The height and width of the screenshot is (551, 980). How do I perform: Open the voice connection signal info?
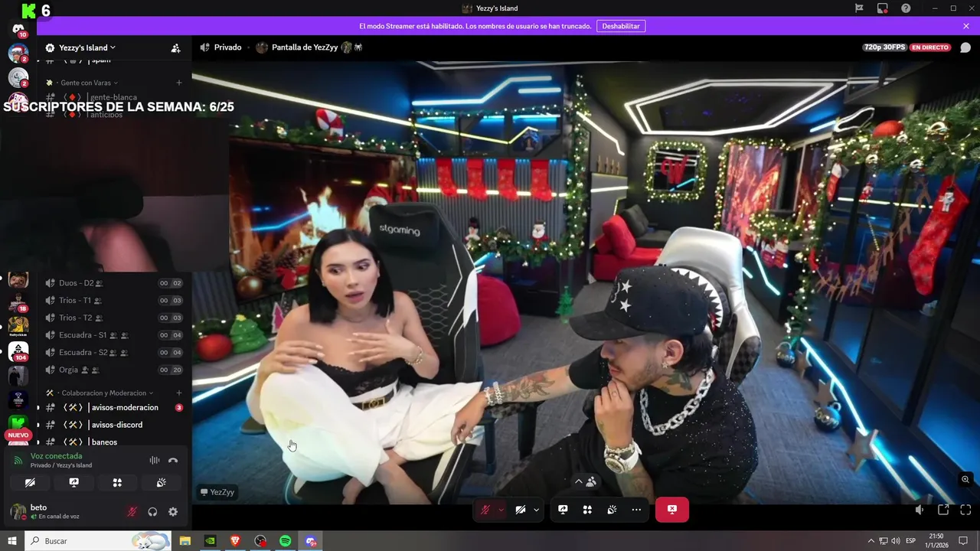click(18, 460)
